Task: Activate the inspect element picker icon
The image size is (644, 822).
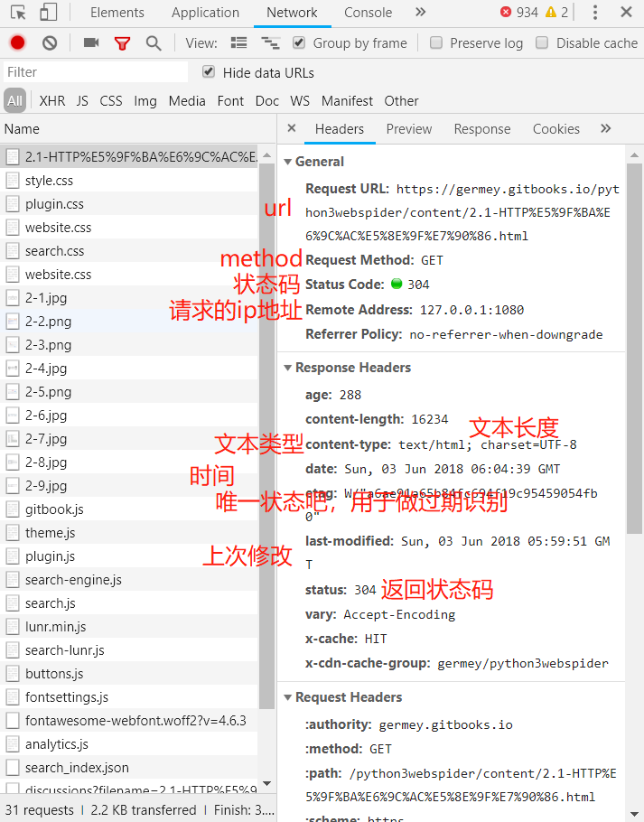Action: (18, 12)
